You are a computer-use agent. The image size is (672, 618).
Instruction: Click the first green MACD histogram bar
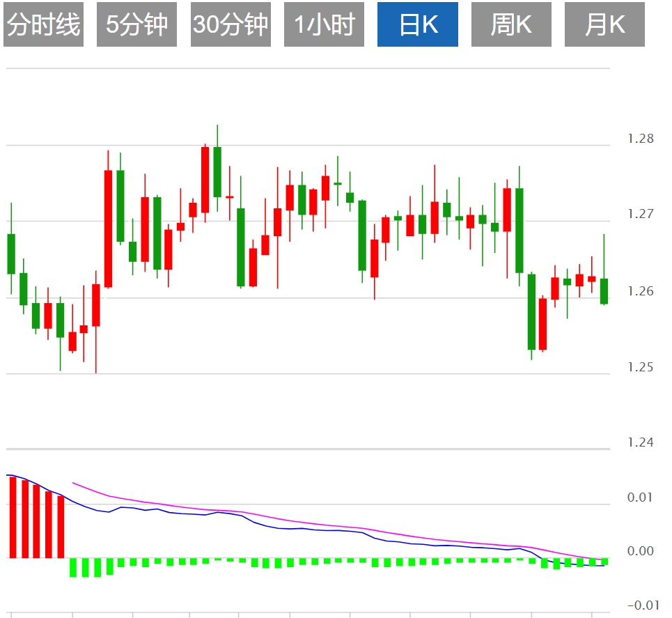72,566
